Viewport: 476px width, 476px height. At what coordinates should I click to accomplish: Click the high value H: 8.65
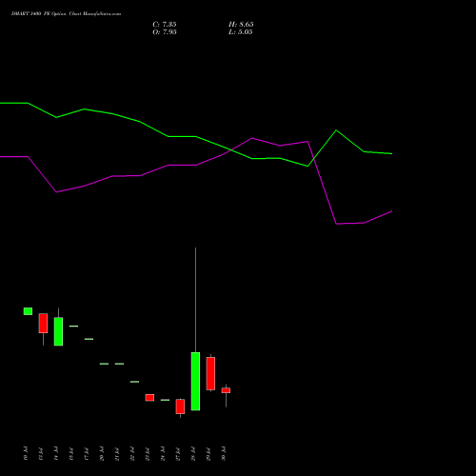click(x=241, y=25)
